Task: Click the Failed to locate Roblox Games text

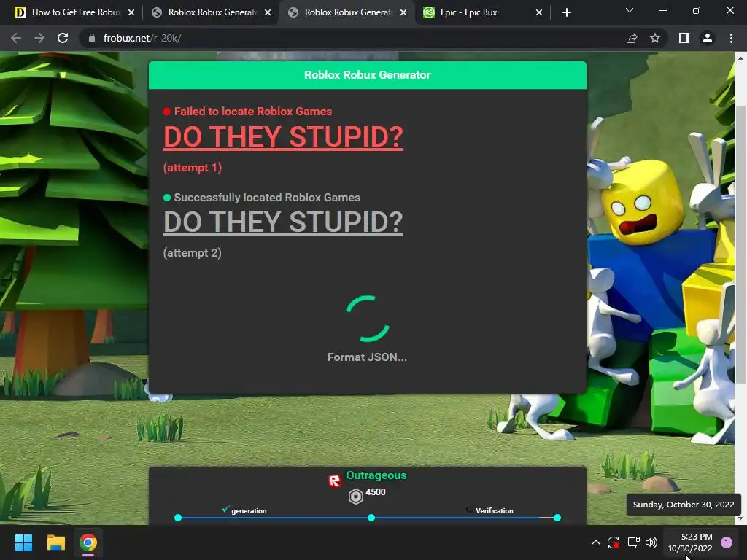Action: [x=253, y=112]
